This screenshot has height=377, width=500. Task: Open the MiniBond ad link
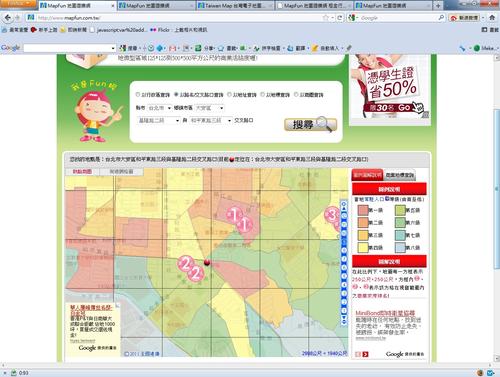point(385,313)
